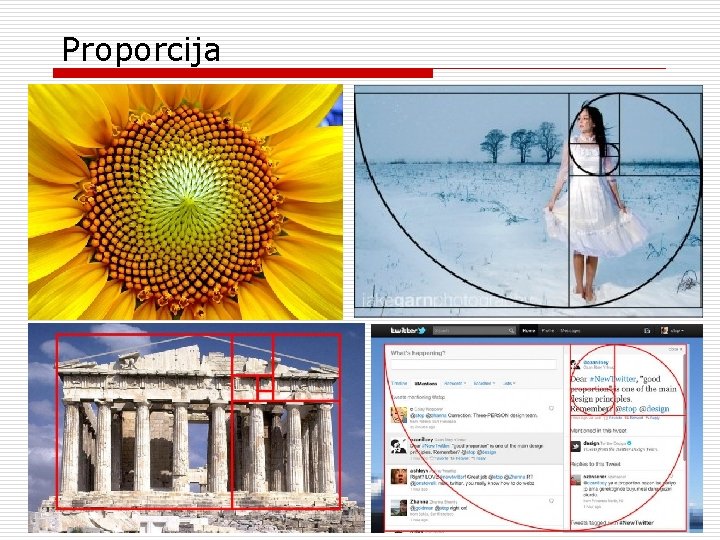Click the design account bird avatar

coord(575,446)
